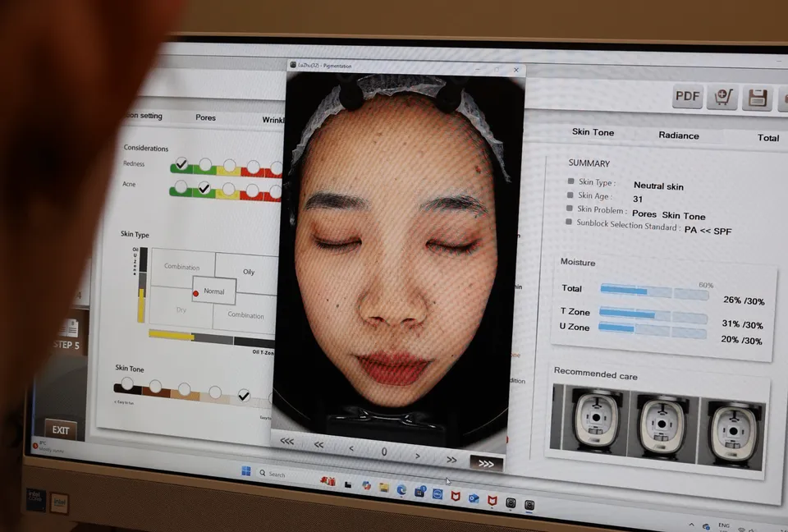Switch to the Total tab
788x532 pixels.
tap(768, 138)
